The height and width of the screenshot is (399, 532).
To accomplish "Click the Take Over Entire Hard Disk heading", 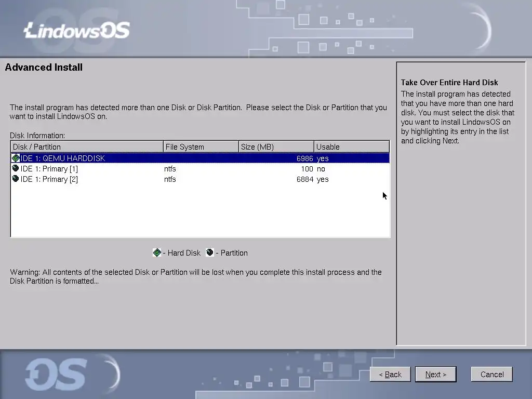I will (449, 83).
